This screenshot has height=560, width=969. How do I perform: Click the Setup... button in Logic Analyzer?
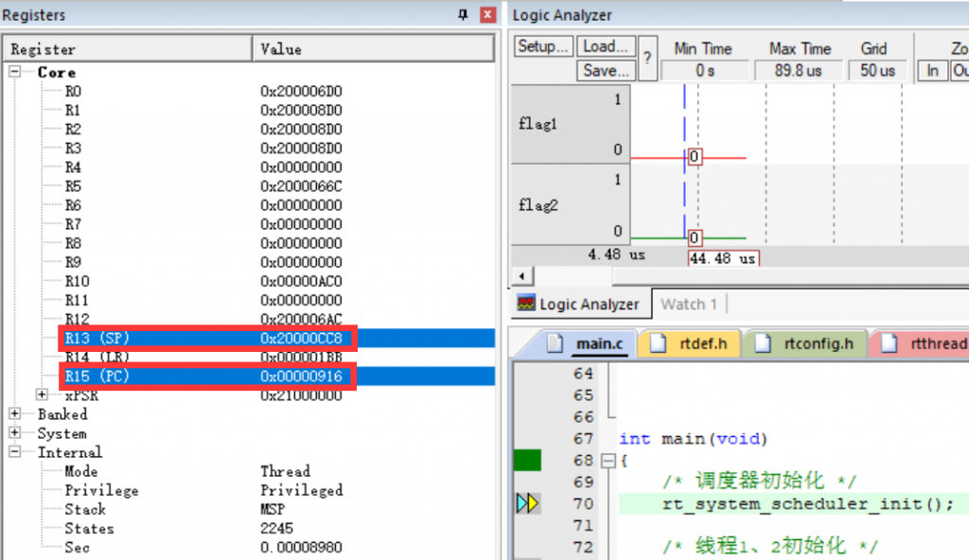[542, 46]
